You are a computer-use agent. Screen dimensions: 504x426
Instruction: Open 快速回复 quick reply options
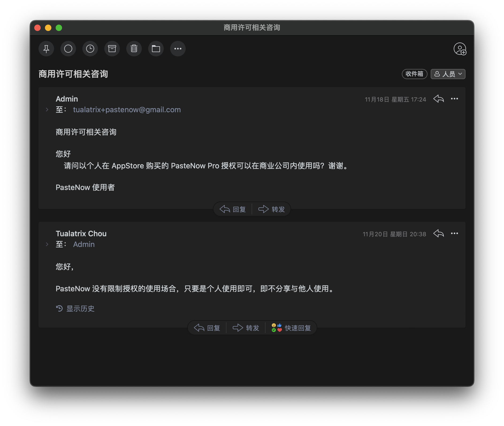291,328
